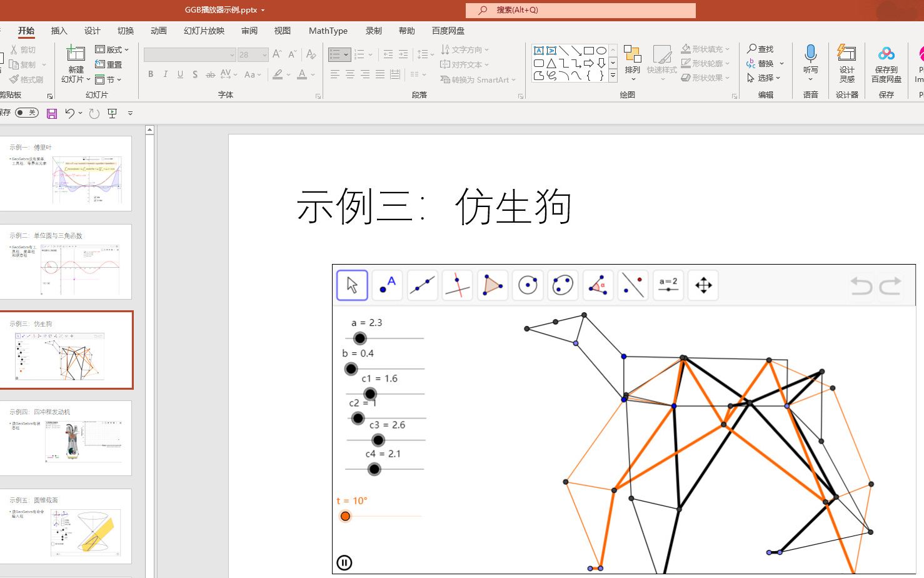
Task: Select the GeoGebra Slider tool
Action: point(668,285)
